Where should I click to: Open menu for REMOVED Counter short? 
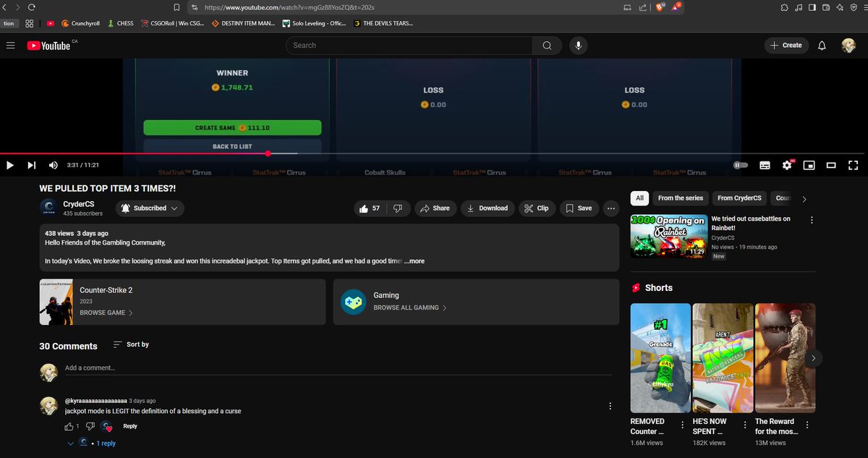(684, 425)
